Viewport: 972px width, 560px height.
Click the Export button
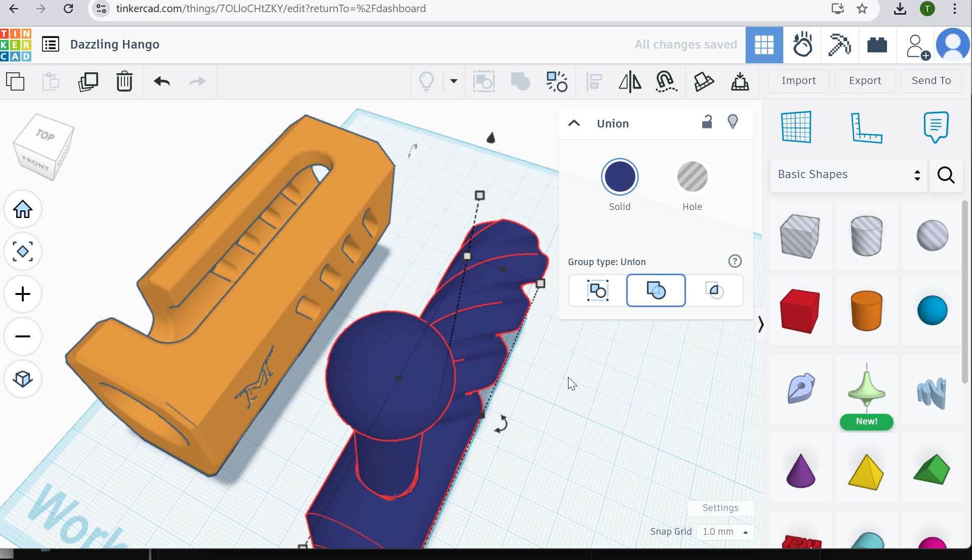[865, 81]
